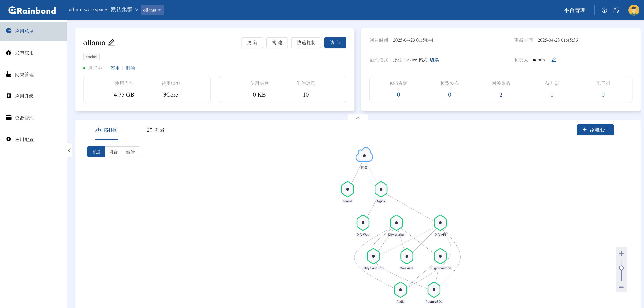Edit the owner admin pencil icon
Image resolution: width=644 pixels, height=308 pixels.
(x=554, y=60)
